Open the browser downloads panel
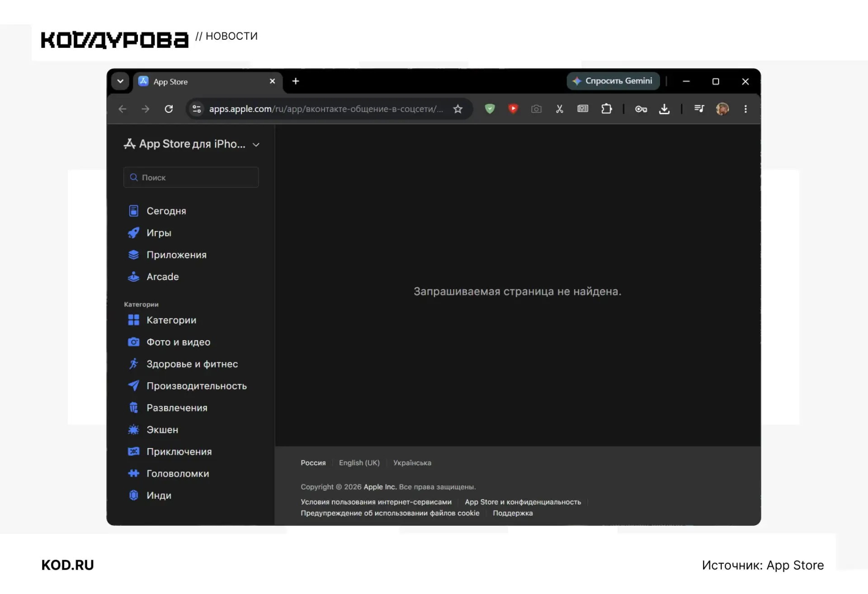This screenshot has height=594, width=868. tap(664, 109)
